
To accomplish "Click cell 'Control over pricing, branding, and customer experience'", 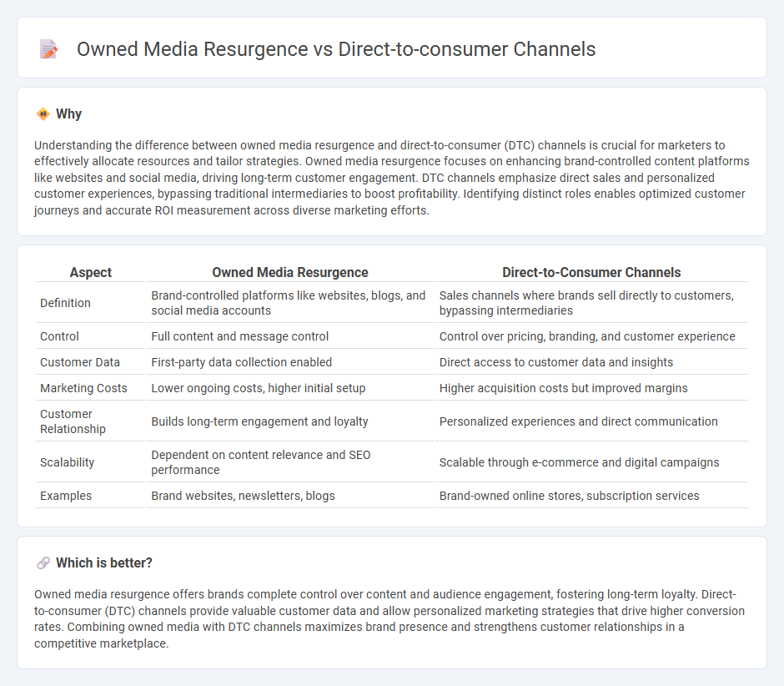I will point(591,336).
